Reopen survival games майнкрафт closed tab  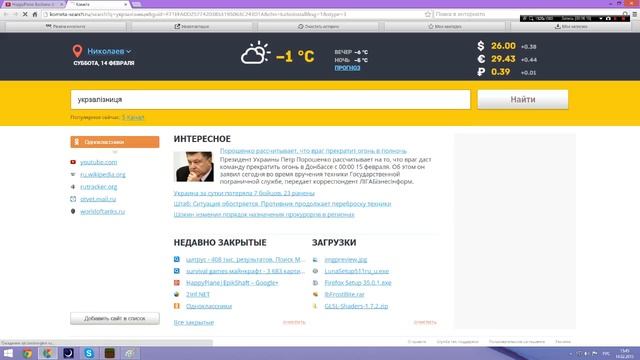point(245,271)
